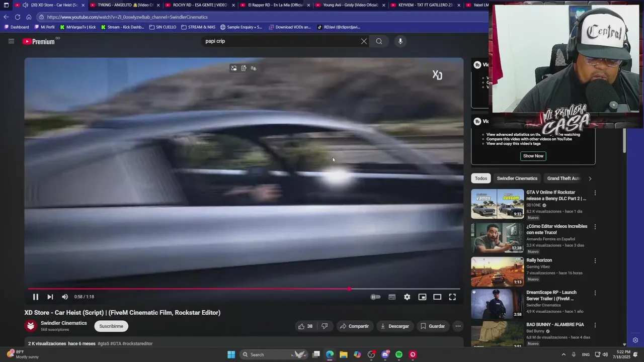Viewport: 644px width, 362px height.
Task: Open the Rally horizon video thumbnail
Action: [498, 271]
